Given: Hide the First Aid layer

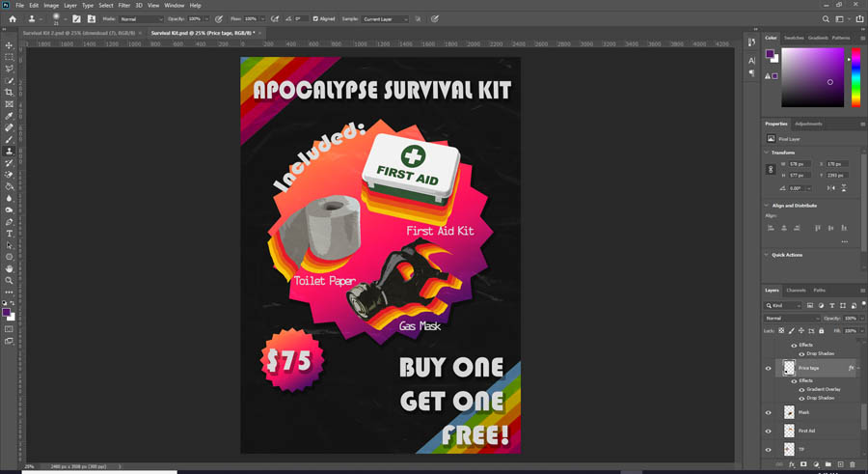Looking at the screenshot, I should coord(769,431).
